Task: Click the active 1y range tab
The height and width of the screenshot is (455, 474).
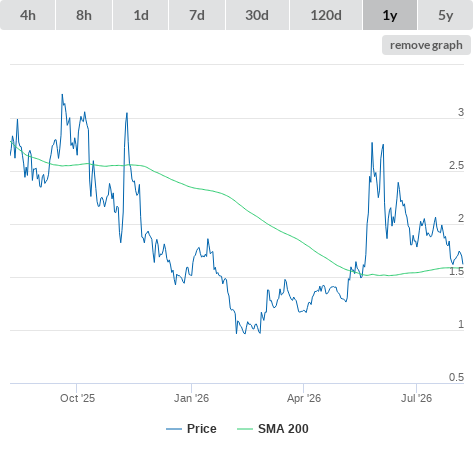Action: 390,15
